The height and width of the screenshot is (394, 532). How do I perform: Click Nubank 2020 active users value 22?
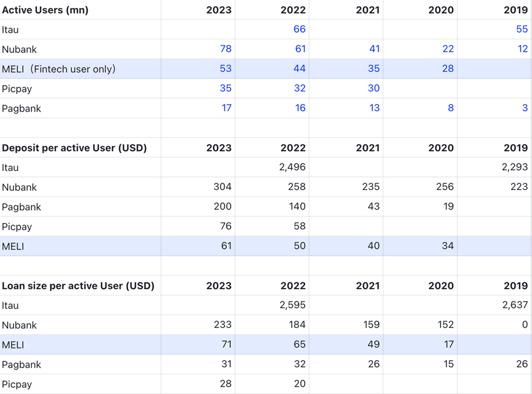tap(448, 49)
